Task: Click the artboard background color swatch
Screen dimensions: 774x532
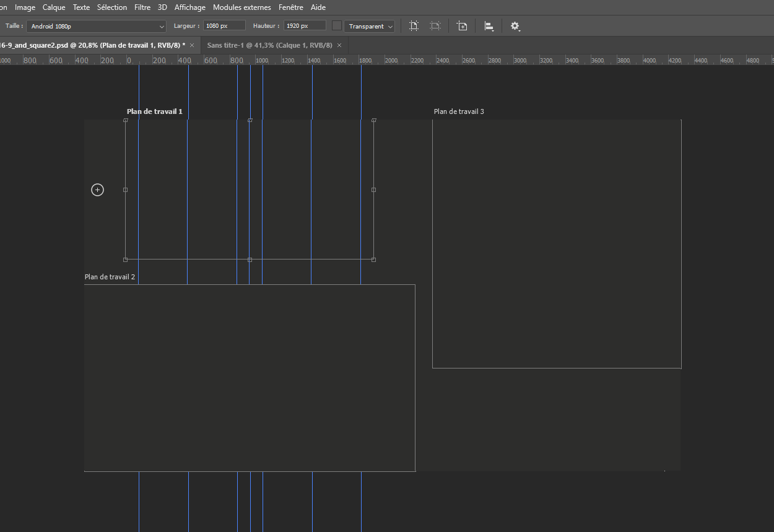Action: tap(336, 26)
